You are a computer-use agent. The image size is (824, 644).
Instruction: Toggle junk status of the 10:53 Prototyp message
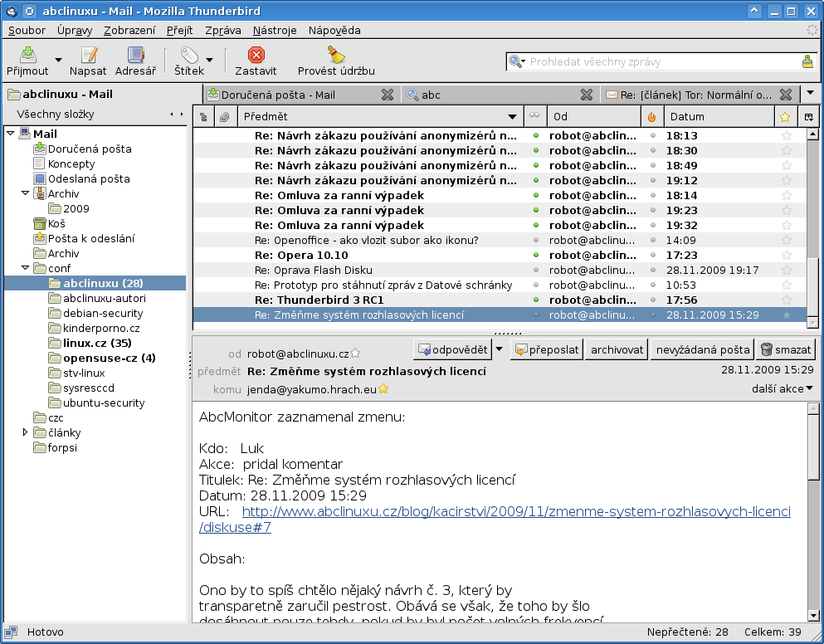click(653, 285)
